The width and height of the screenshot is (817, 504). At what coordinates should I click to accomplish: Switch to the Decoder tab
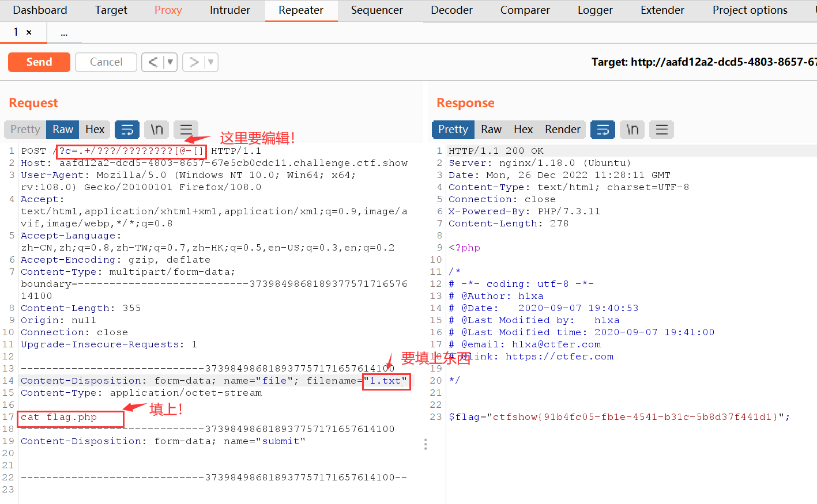pos(451,10)
